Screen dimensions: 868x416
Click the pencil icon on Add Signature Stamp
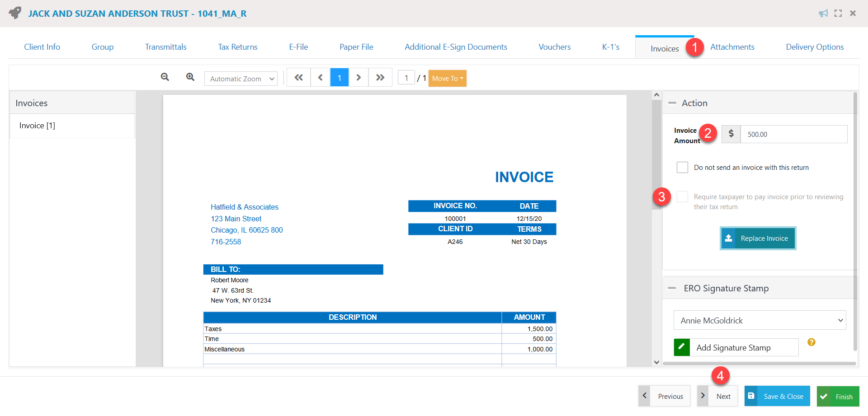click(x=682, y=347)
